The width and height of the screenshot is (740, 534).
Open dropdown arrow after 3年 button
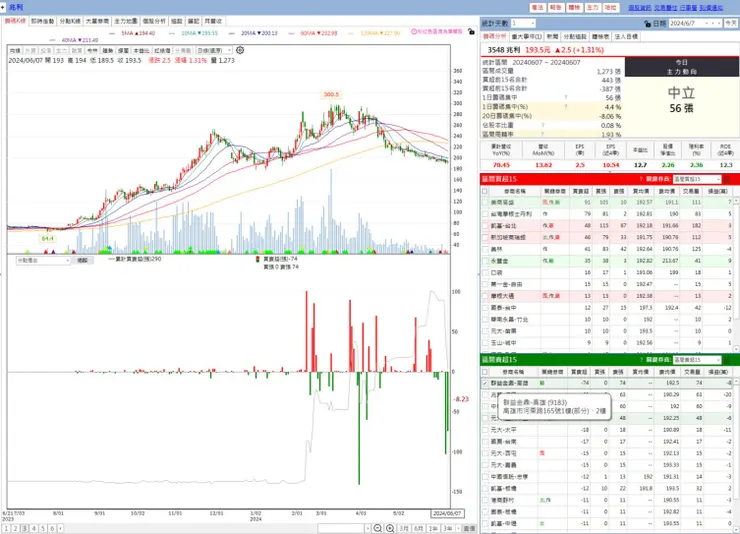[458, 528]
